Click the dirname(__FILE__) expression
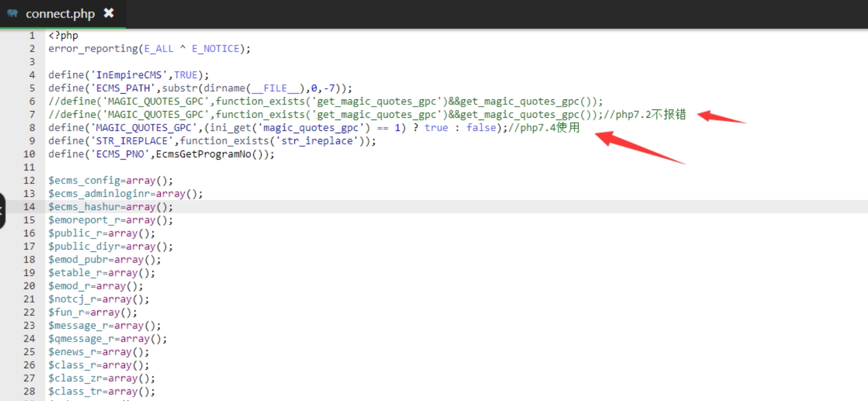 (x=254, y=88)
